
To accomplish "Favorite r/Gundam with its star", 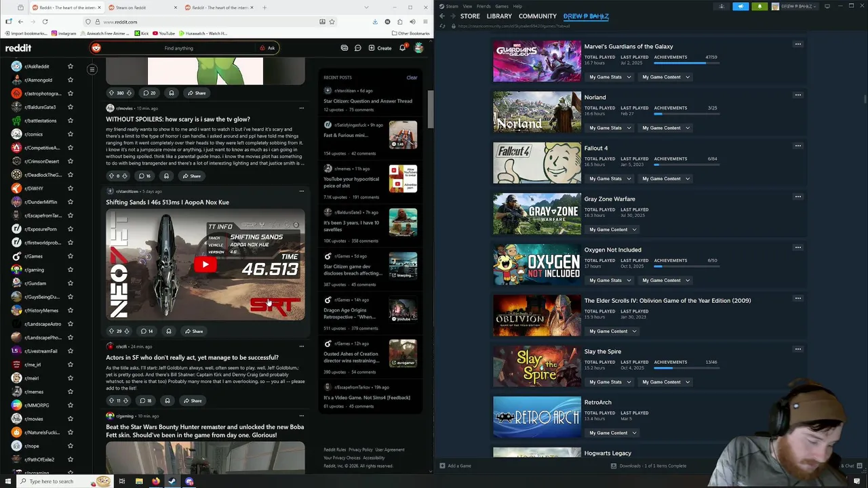I will tap(70, 283).
